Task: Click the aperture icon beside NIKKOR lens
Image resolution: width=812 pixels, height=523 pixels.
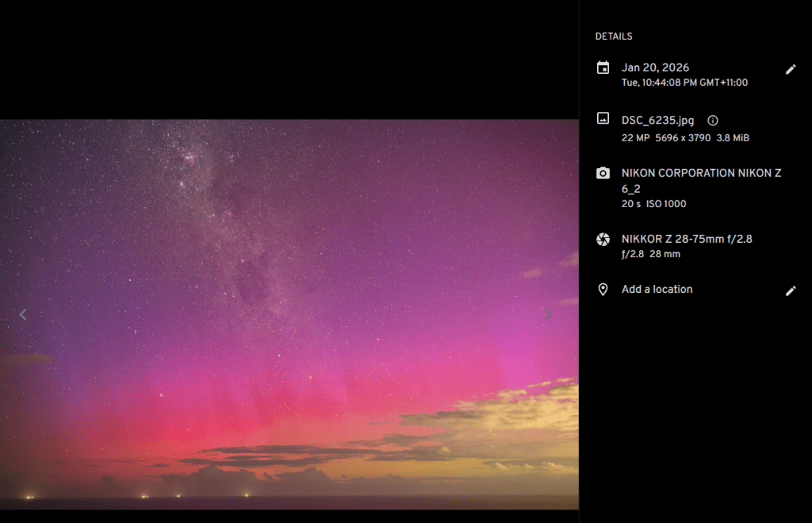Action: tap(603, 239)
